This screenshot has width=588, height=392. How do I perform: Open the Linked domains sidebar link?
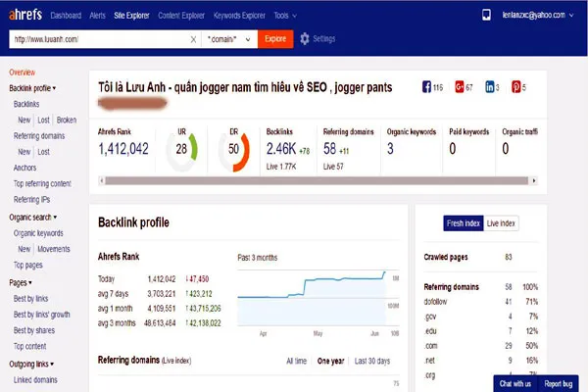35,380
